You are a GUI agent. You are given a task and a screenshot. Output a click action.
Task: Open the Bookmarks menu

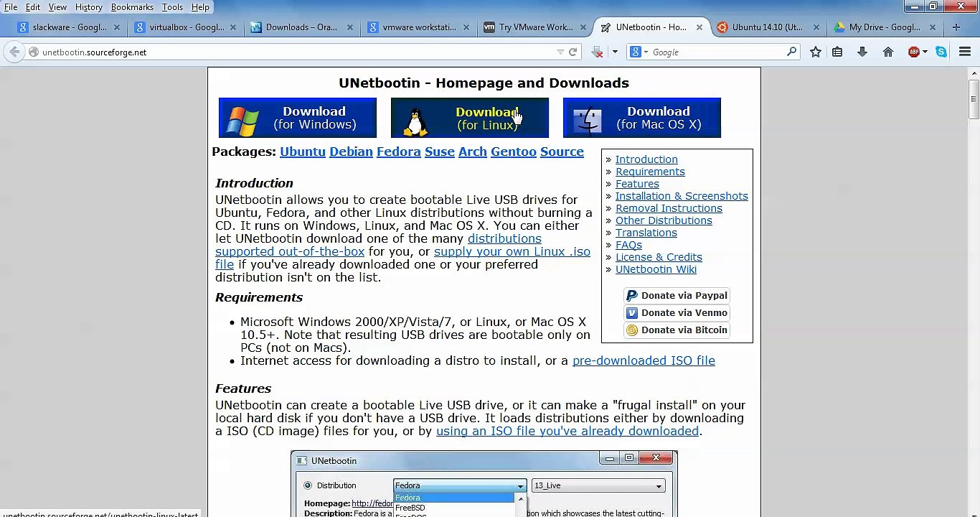132,7
